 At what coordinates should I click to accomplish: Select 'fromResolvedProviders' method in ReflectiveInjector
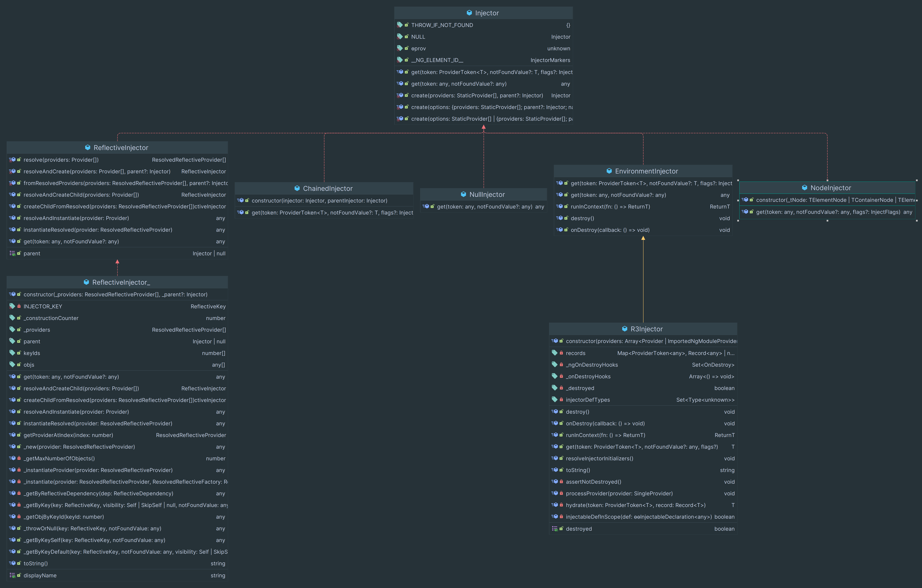117,183
